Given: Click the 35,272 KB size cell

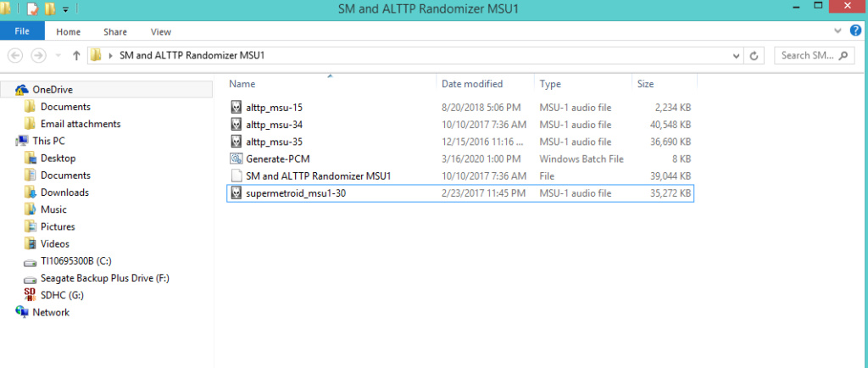Looking at the screenshot, I should (671, 193).
